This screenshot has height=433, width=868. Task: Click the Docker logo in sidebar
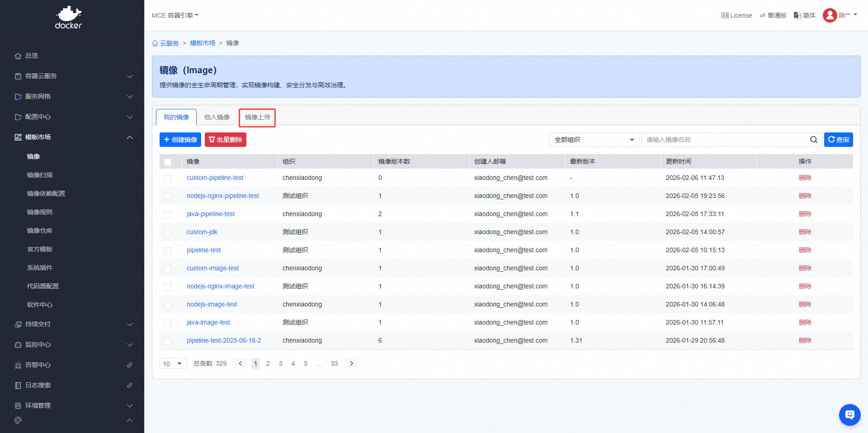click(69, 18)
